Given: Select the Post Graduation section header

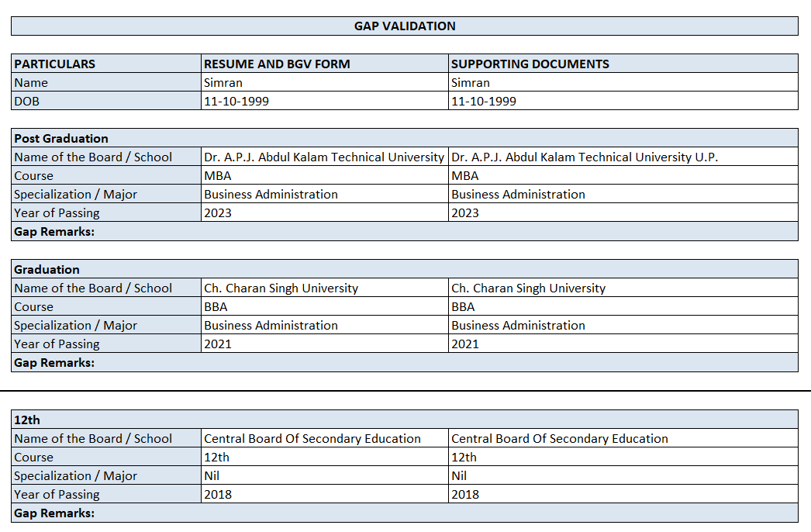Looking at the screenshot, I should [405, 138].
